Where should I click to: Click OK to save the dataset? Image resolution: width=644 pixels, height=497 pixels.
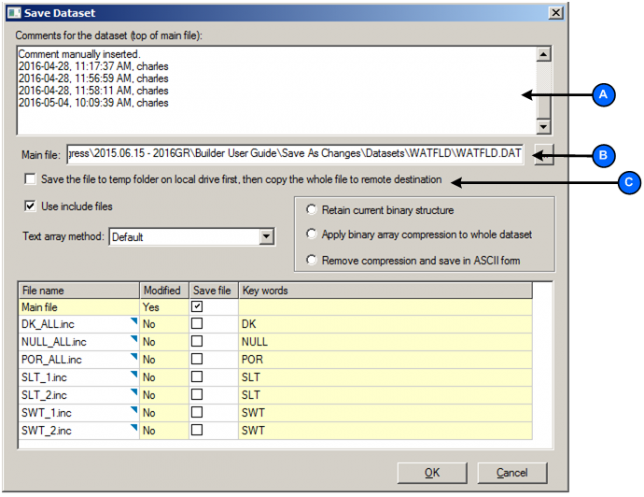[x=431, y=472]
